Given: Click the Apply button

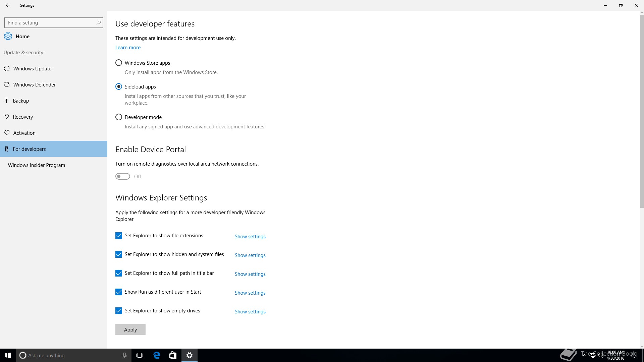Looking at the screenshot, I should [130, 329].
